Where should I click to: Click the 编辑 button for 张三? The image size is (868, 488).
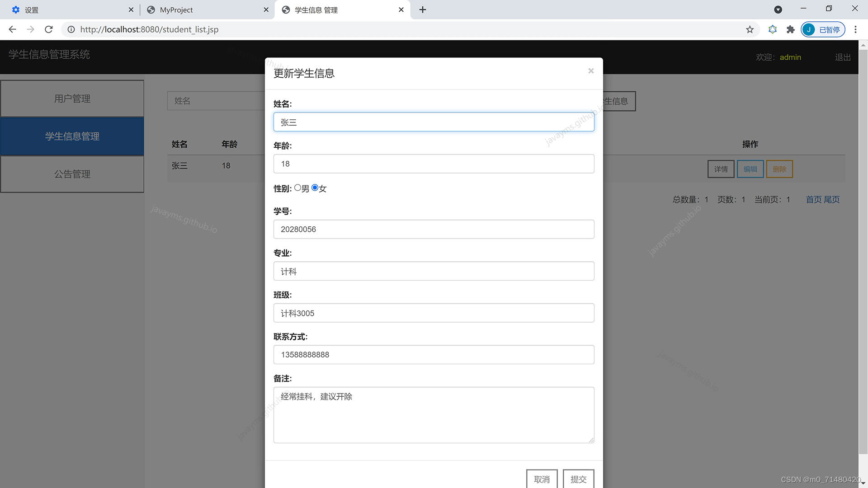click(x=750, y=169)
